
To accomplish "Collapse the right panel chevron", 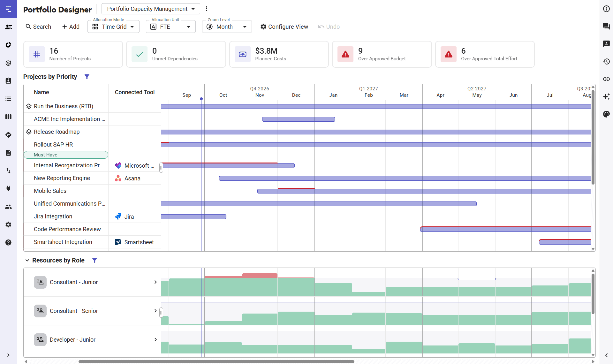I will (x=606, y=355).
